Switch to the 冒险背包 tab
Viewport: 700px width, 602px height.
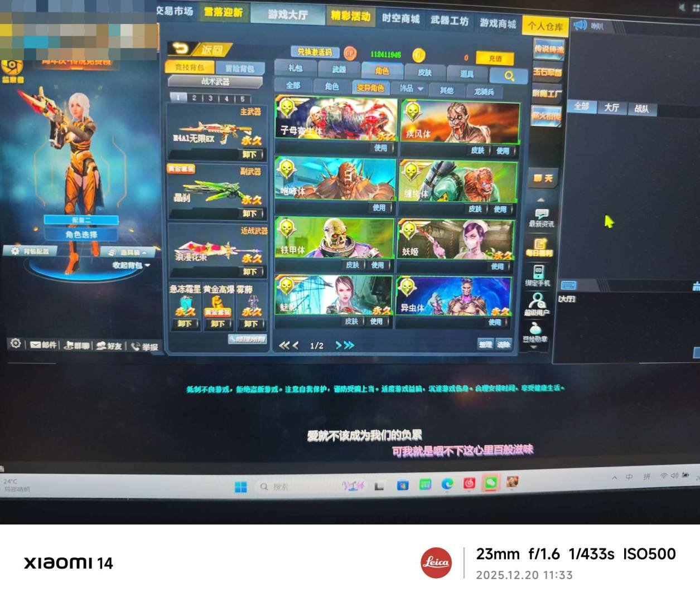pyautogui.click(x=240, y=69)
